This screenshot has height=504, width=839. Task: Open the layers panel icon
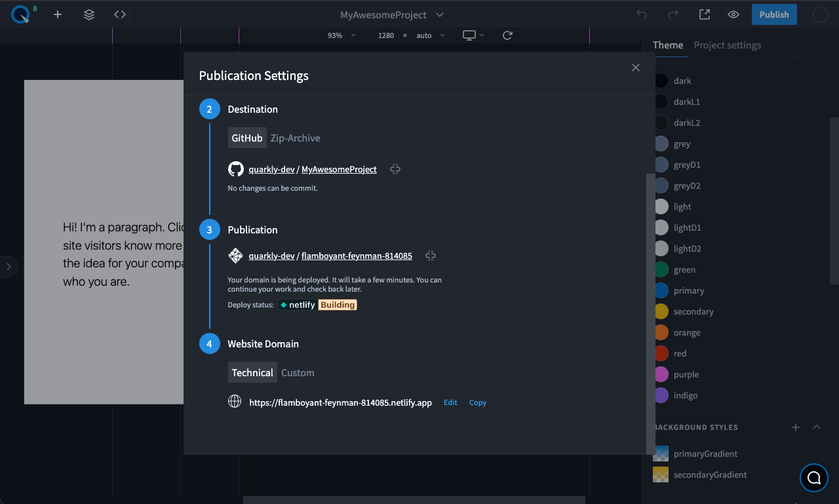89,14
